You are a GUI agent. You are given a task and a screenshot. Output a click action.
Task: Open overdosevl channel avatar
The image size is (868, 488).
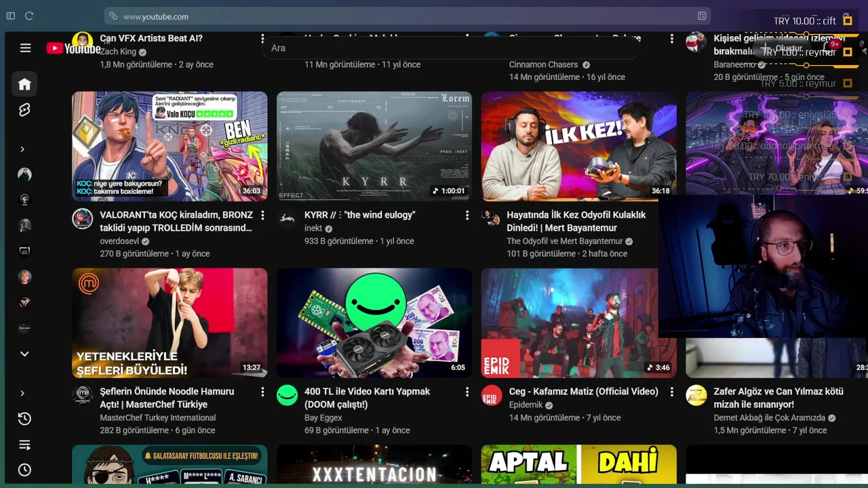pos(83,218)
